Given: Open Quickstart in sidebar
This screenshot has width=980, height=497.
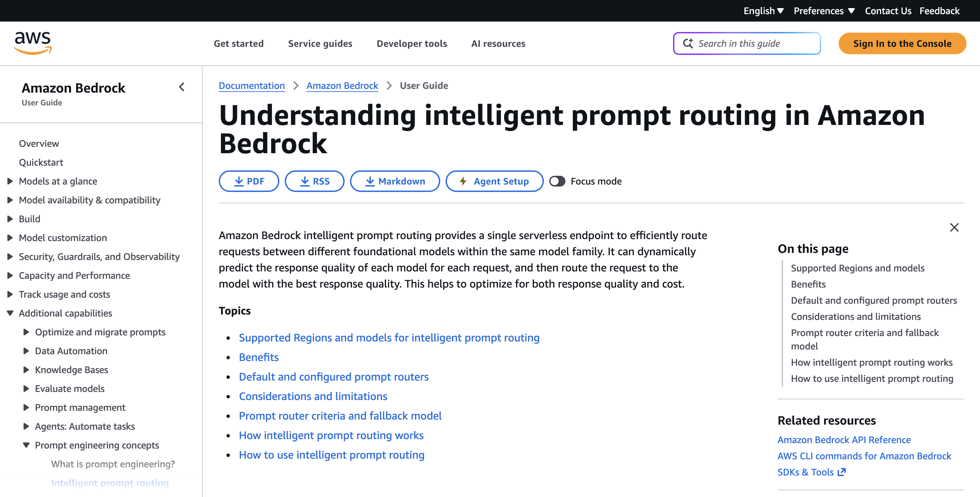Looking at the screenshot, I should click(x=41, y=162).
